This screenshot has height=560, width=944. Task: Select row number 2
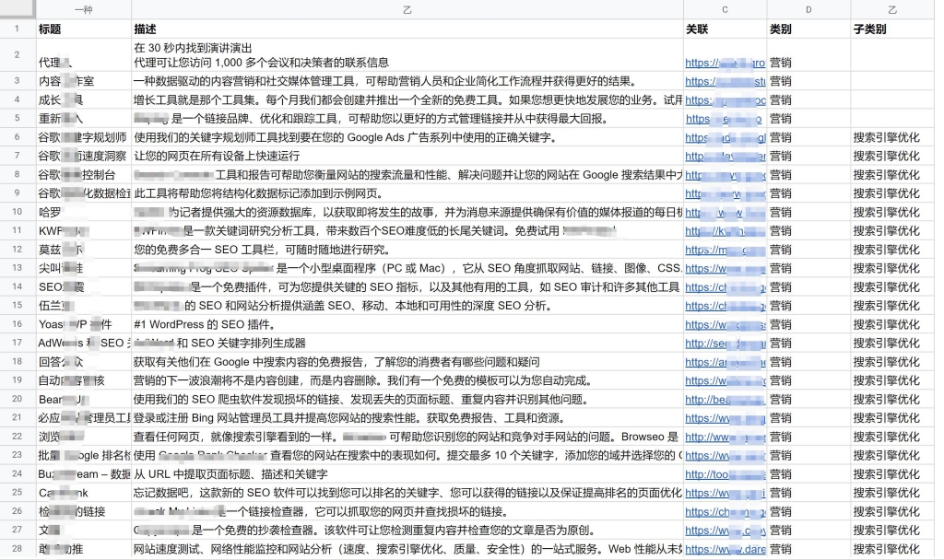17,54
